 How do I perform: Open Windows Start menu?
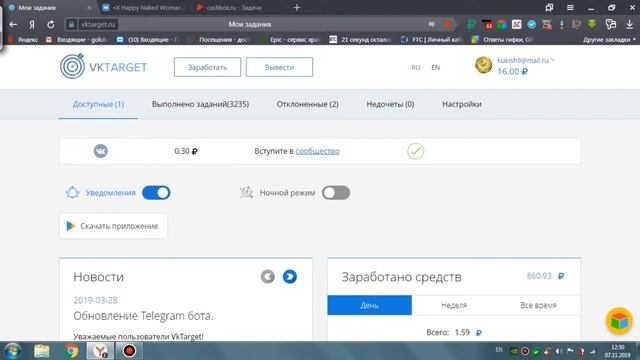(x=12, y=351)
